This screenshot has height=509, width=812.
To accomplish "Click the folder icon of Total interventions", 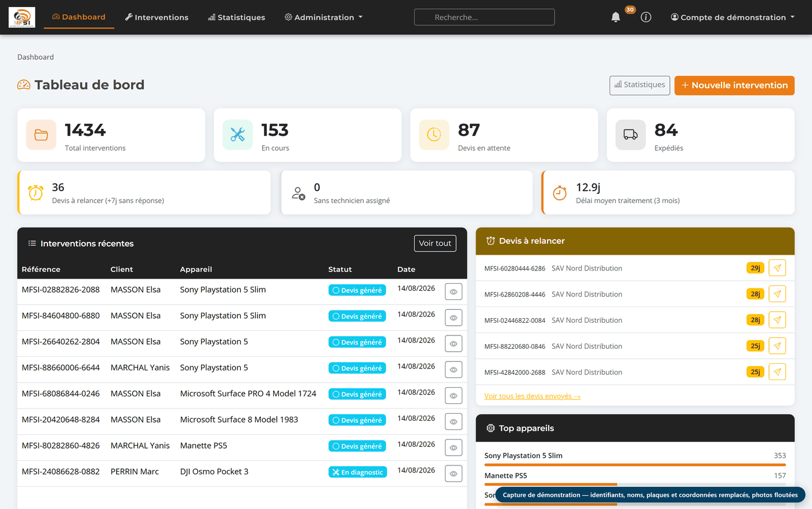I will pyautogui.click(x=41, y=135).
